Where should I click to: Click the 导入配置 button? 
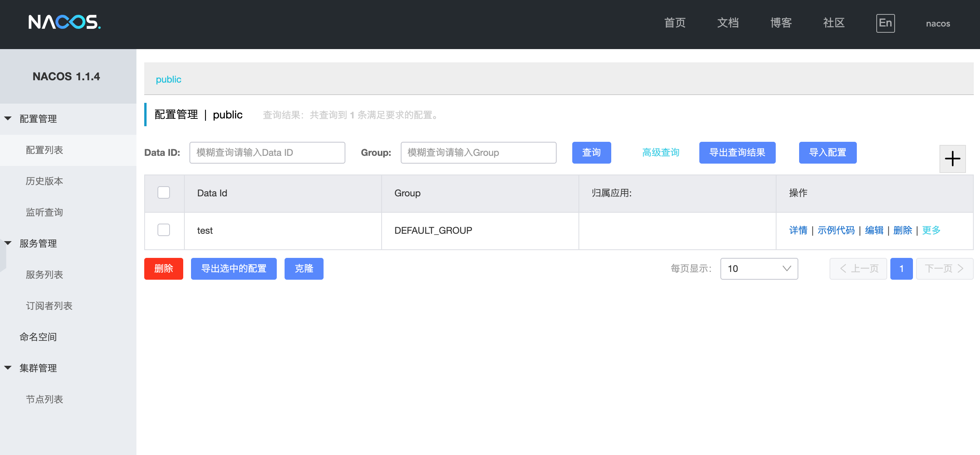tap(828, 153)
